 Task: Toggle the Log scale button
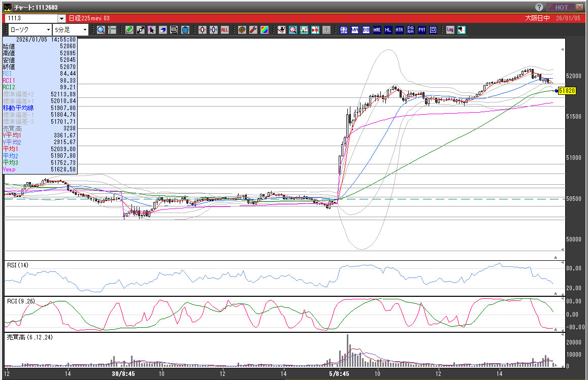click(x=450, y=30)
